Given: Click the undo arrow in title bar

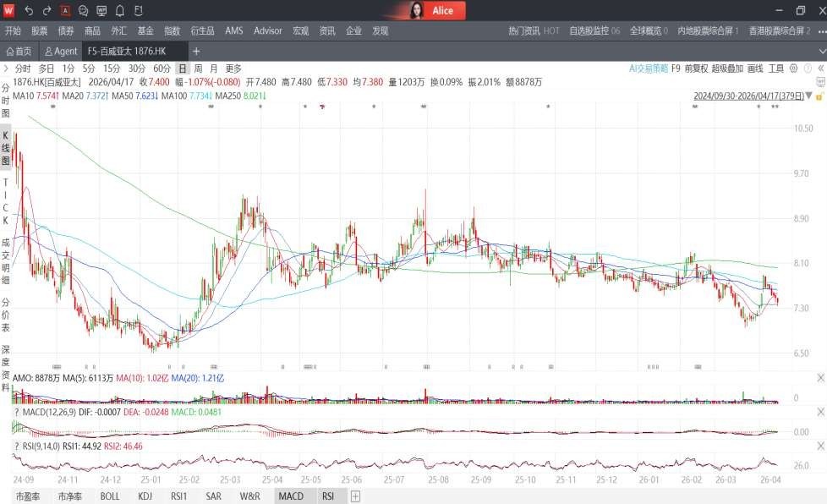Looking at the screenshot, I should click(x=29, y=10).
